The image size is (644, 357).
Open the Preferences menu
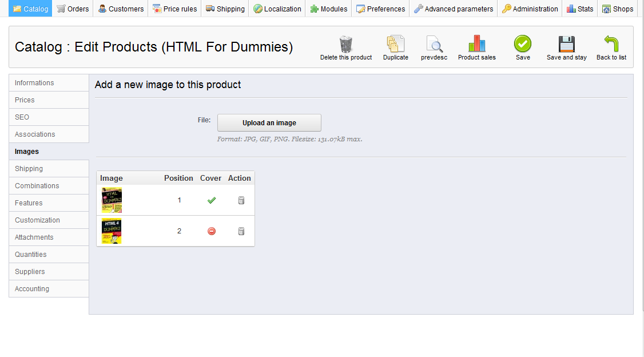(x=381, y=9)
